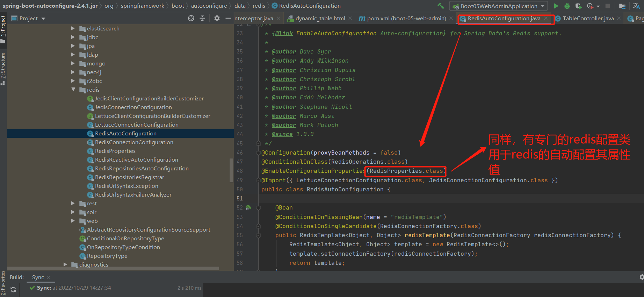The height and width of the screenshot is (297, 644).
Task: Open Project Structure from the toolbar icon
Action: point(622,6)
